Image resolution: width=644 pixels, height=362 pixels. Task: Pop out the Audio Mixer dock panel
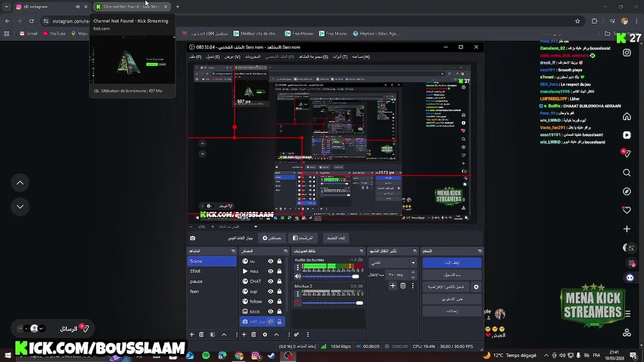[361, 251]
